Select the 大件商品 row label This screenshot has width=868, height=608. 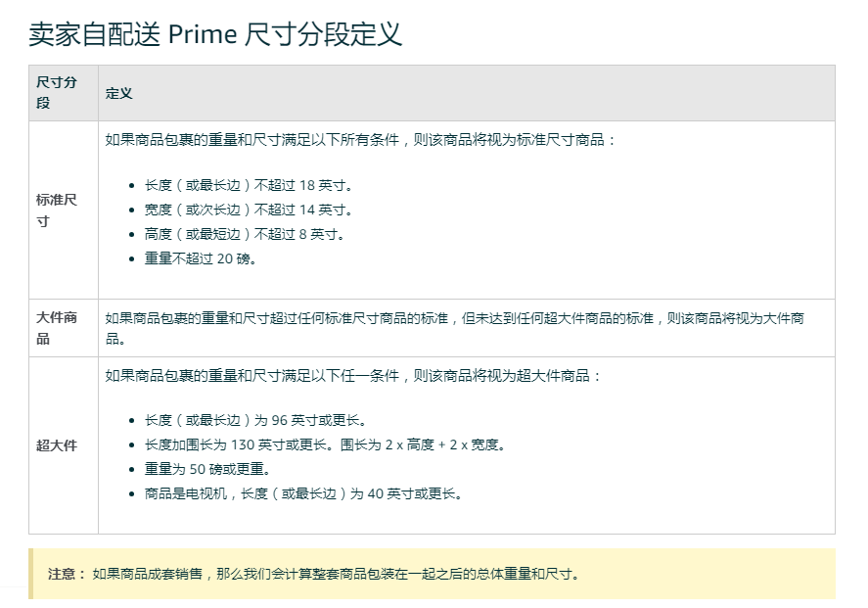(57, 328)
